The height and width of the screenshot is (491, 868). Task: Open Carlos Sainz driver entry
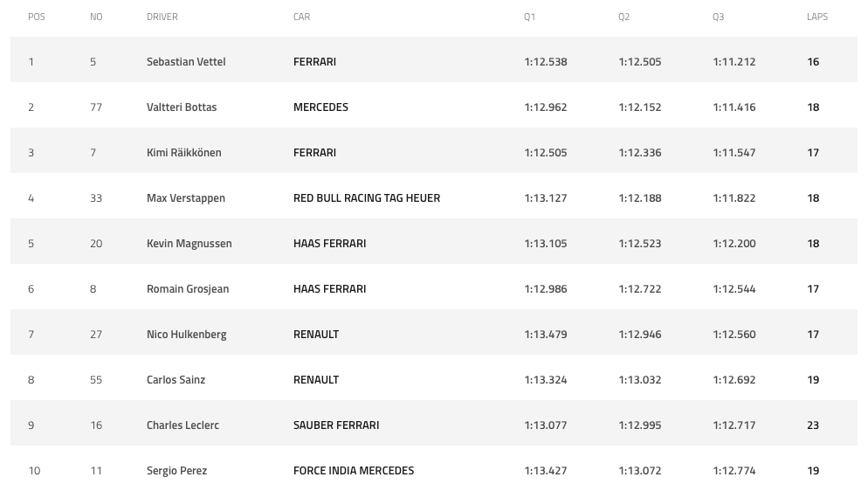(176, 380)
